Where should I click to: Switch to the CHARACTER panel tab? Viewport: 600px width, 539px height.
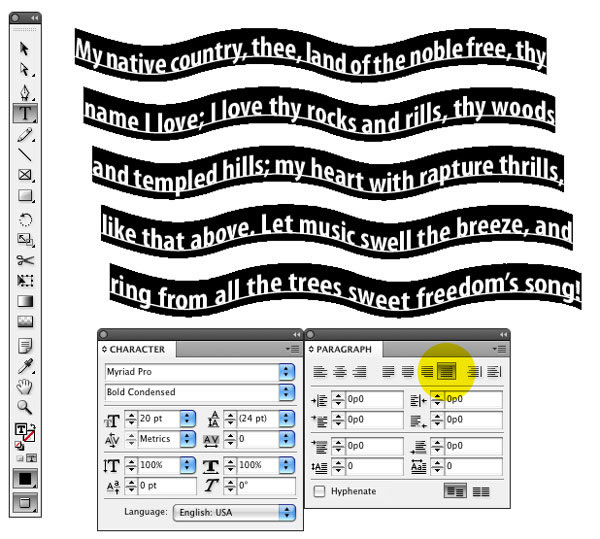pos(137,349)
